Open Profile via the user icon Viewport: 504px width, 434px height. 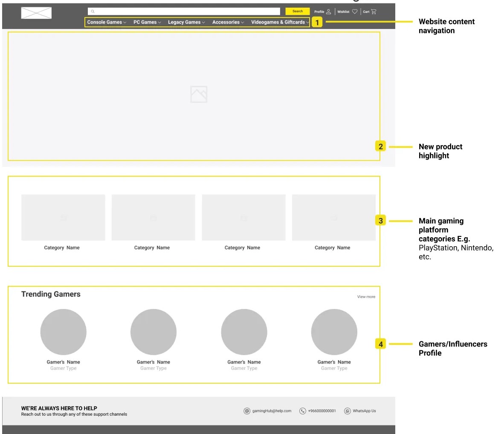(328, 12)
